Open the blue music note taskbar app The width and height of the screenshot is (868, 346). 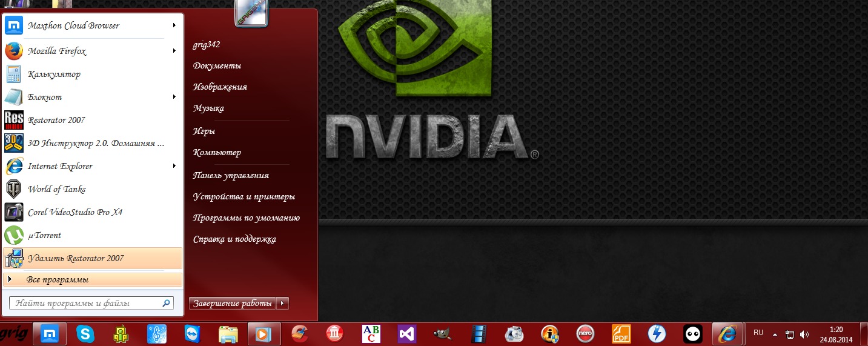(157, 334)
